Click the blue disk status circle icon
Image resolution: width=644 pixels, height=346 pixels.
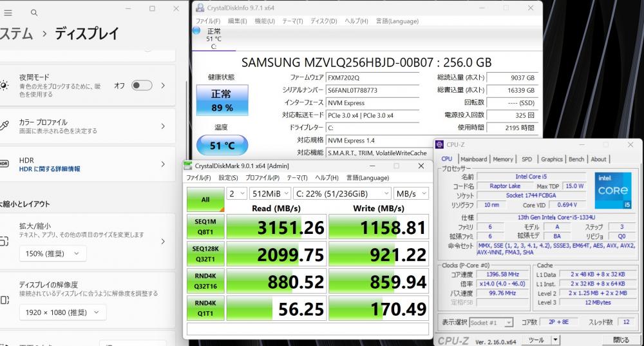pyautogui.click(x=196, y=30)
